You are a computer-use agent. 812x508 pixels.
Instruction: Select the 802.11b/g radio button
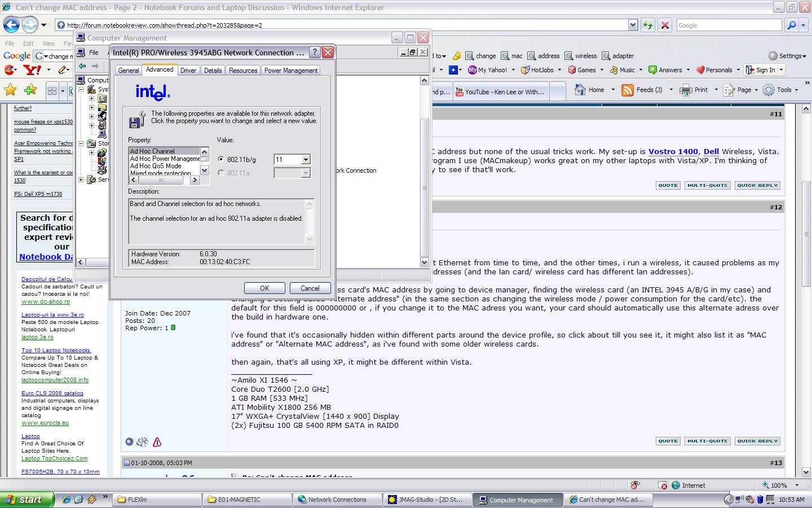pos(221,160)
